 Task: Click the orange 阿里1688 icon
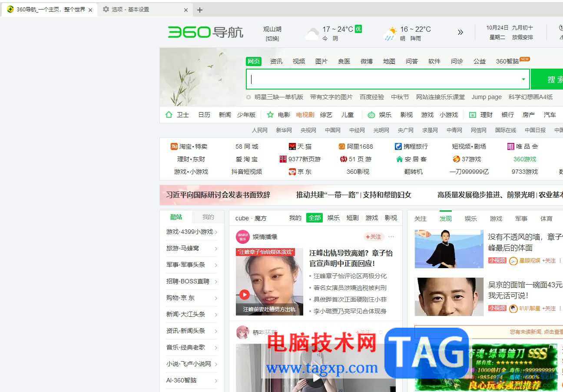[x=341, y=146]
